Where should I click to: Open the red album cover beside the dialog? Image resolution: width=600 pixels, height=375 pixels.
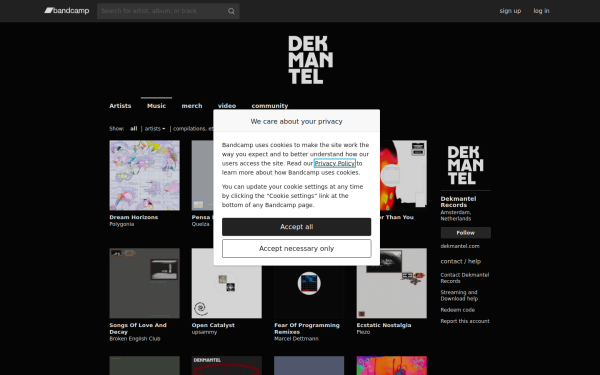tap(403, 175)
